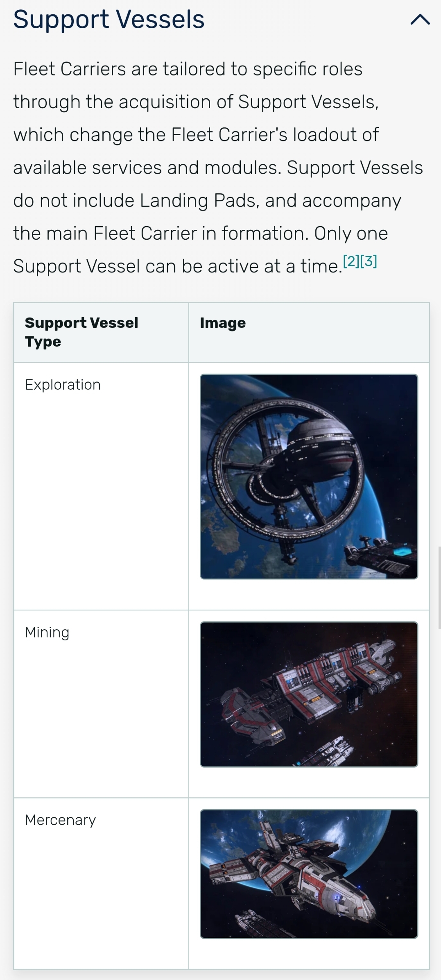Screen dimensions: 441x980
Task: Click the Exploration row label
Action: (63, 385)
